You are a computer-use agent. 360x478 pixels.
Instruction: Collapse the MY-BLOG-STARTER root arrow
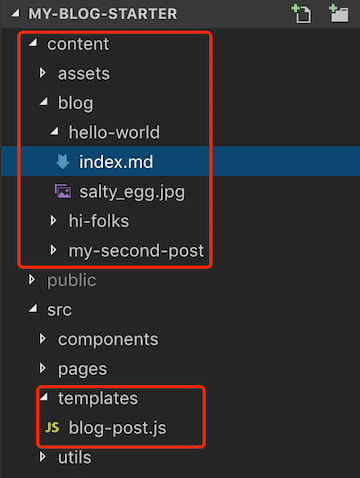point(15,14)
